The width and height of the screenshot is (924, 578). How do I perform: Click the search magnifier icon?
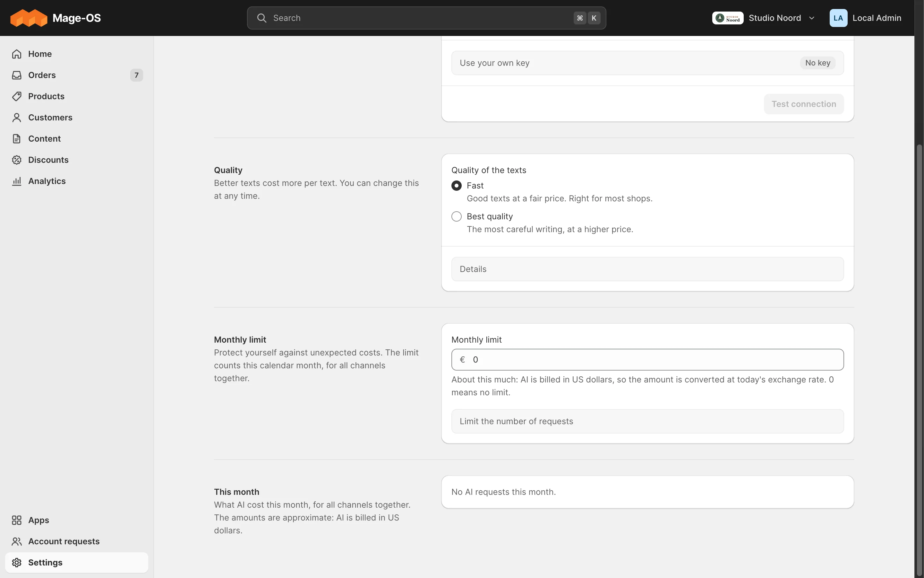261,18
